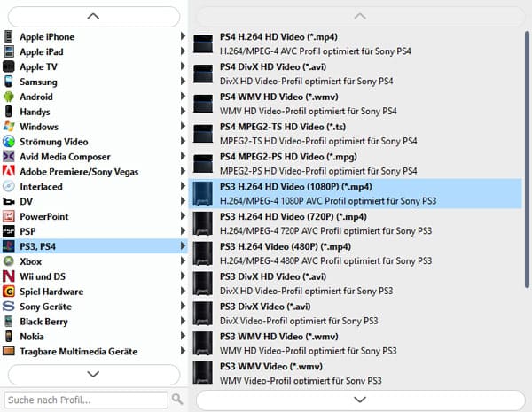
Task: Click the green Android robot icon
Action: 9,97
